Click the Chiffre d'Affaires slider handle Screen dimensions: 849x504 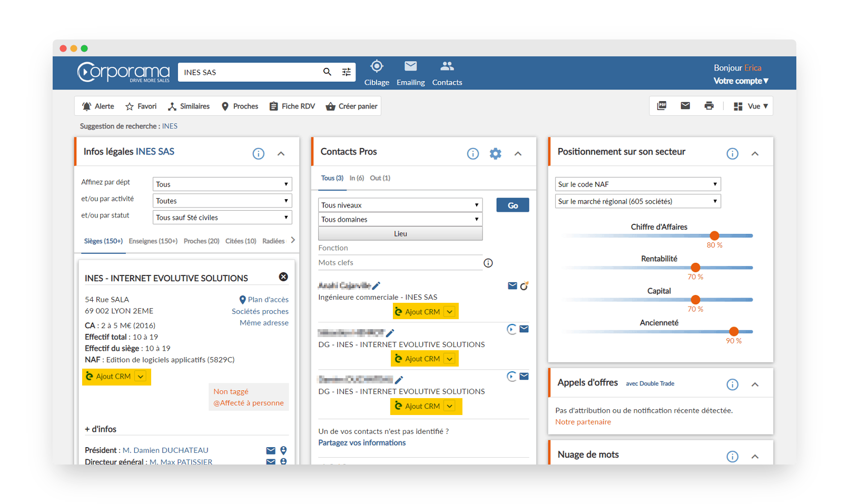pos(714,235)
